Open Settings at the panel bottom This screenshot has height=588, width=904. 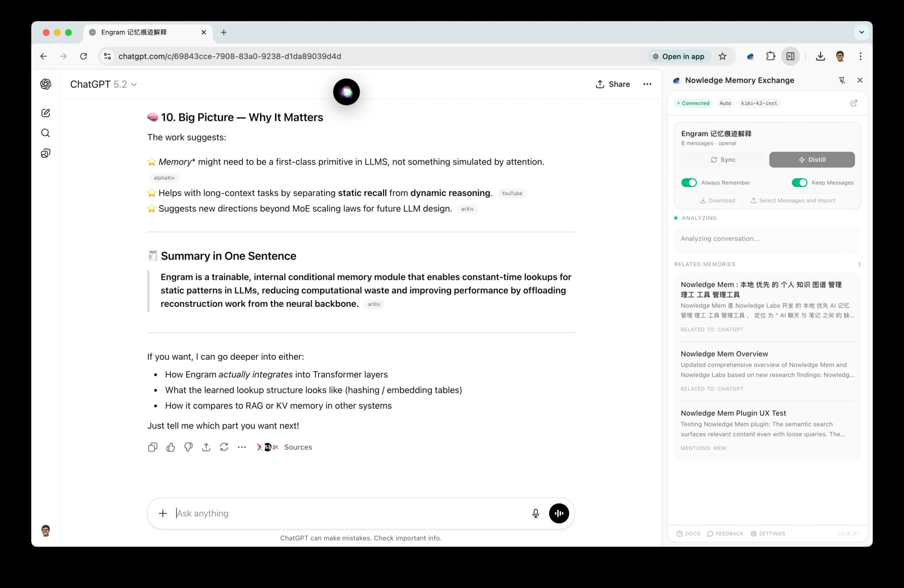[768, 533]
